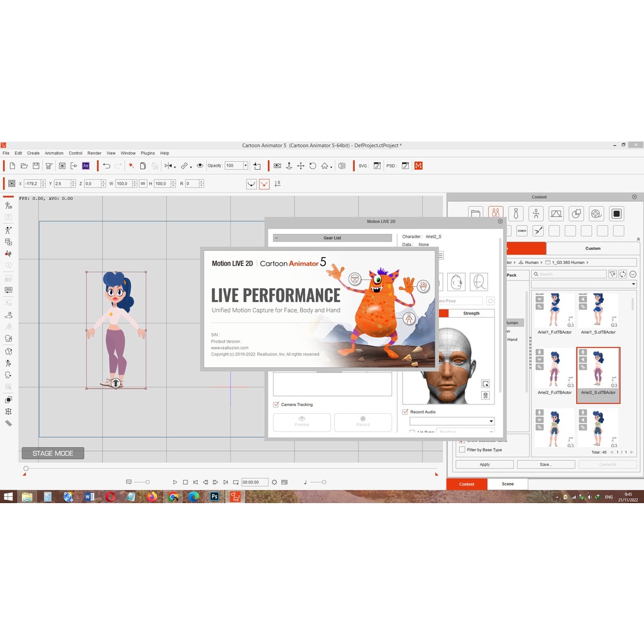Play the animation timeline
Screen dimensions: 644x644
point(175,482)
